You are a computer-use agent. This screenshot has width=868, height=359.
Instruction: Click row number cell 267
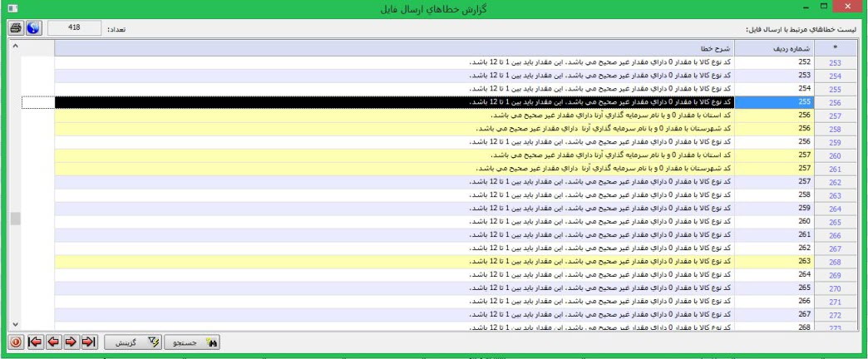pyautogui.click(x=774, y=315)
